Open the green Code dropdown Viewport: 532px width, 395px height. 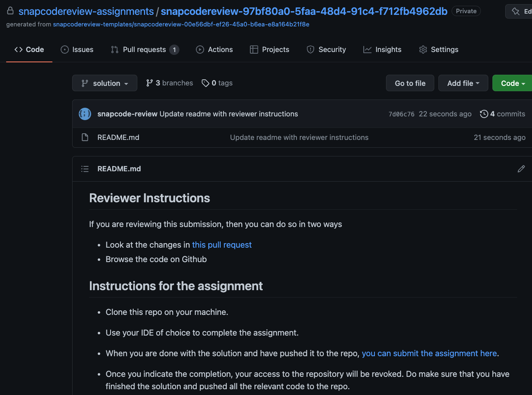pyautogui.click(x=513, y=83)
